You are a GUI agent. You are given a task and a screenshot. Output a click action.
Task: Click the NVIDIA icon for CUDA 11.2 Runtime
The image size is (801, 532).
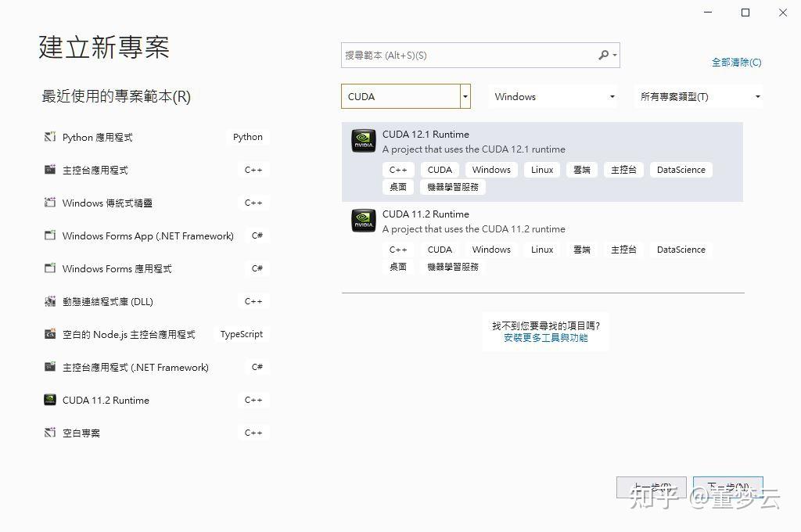362,221
